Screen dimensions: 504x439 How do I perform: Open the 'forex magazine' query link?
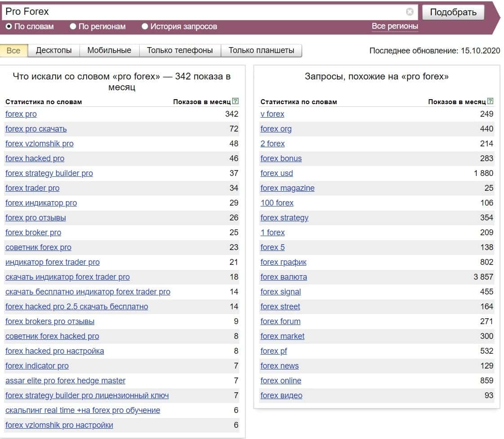(287, 188)
